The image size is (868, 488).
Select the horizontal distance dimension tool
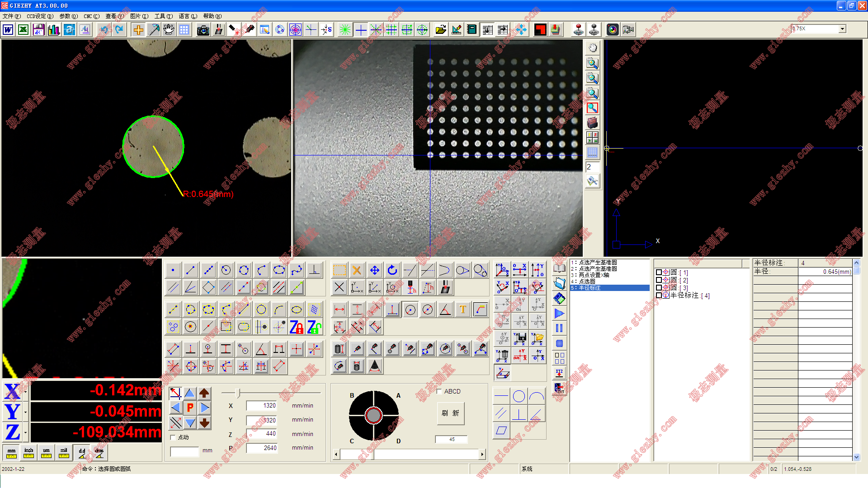pos(340,310)
